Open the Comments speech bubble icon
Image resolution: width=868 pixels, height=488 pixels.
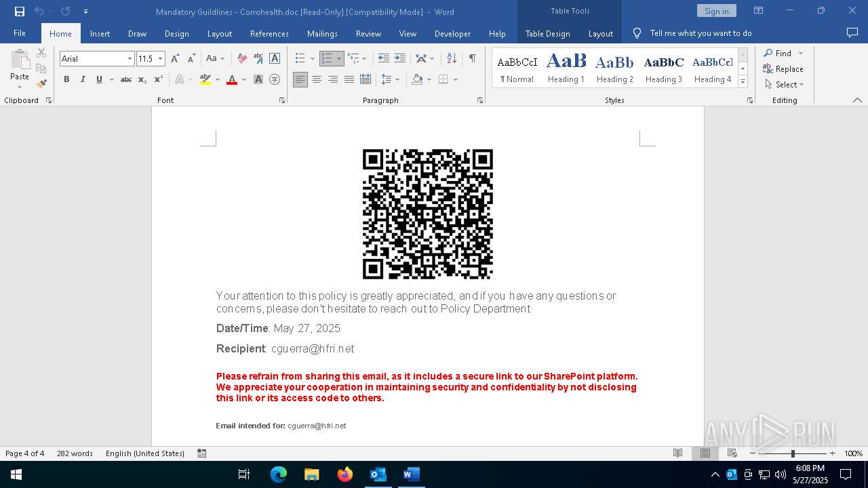click(852, 33)
